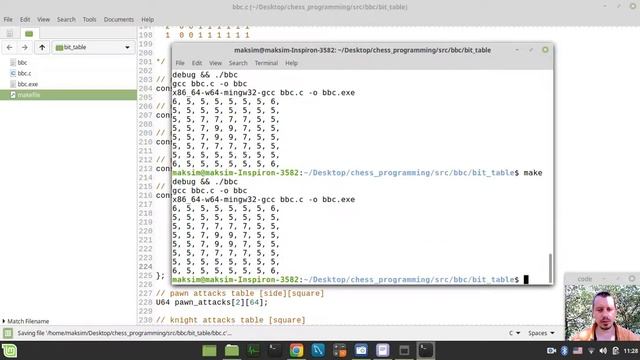Select the makefile entry in the file browser

[68, 95]
